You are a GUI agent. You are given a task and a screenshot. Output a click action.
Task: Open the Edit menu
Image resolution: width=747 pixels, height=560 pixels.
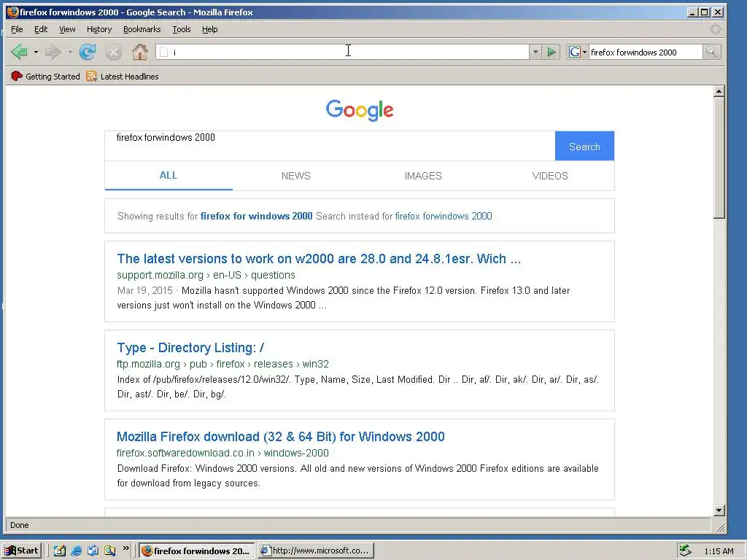pyautogui.click(x=41, y=29)
